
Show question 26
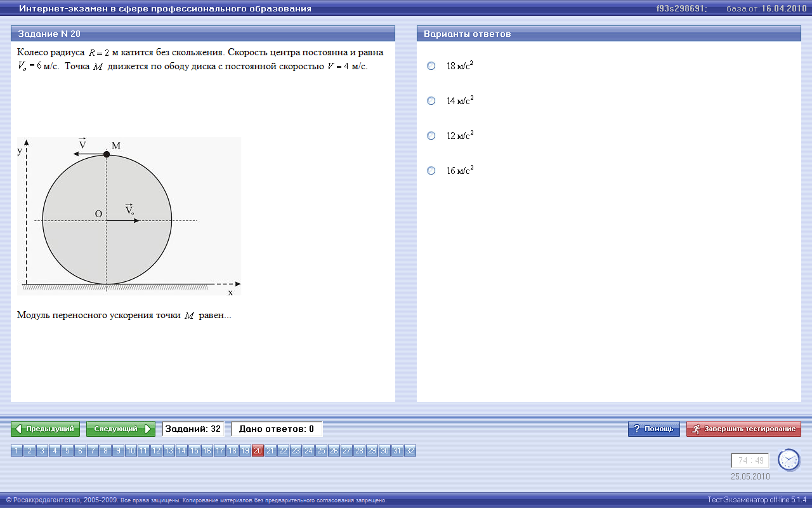tap(334, 451)
